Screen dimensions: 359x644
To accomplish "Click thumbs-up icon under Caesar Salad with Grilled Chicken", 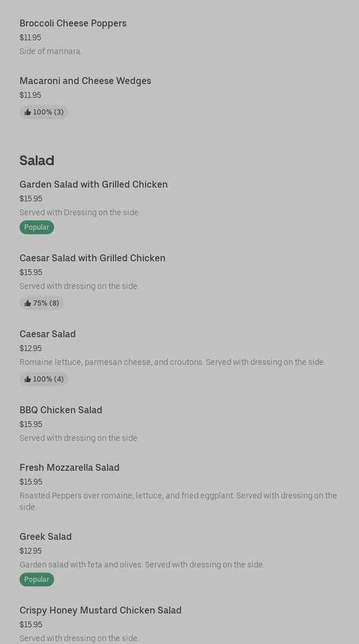I will pos(28,303).
